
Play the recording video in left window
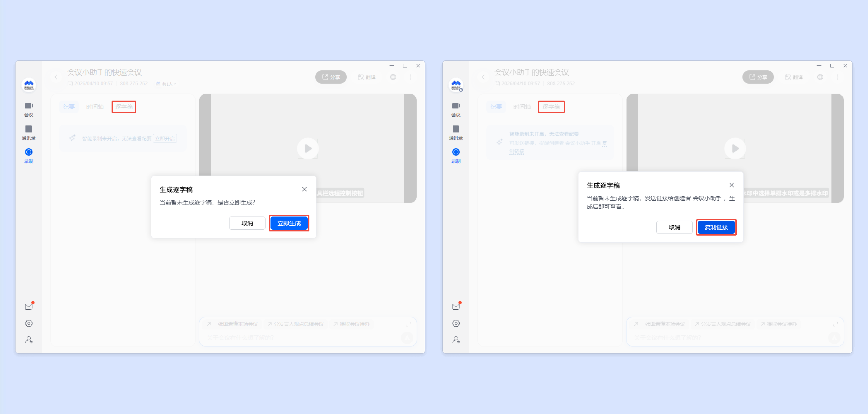(x=308, y=149)
